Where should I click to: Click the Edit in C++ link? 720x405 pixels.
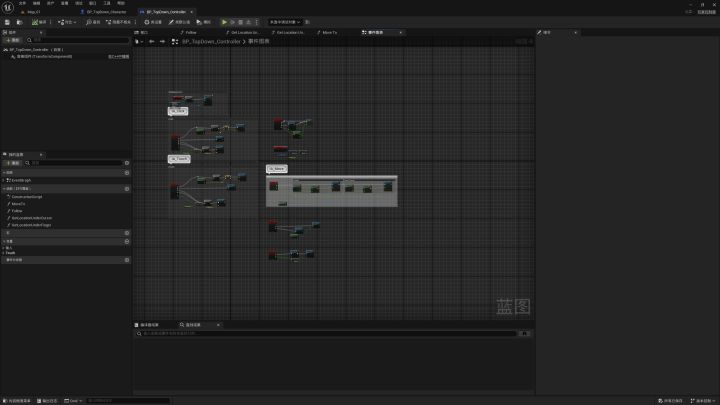pyautogui.click(x=118, y=56)
